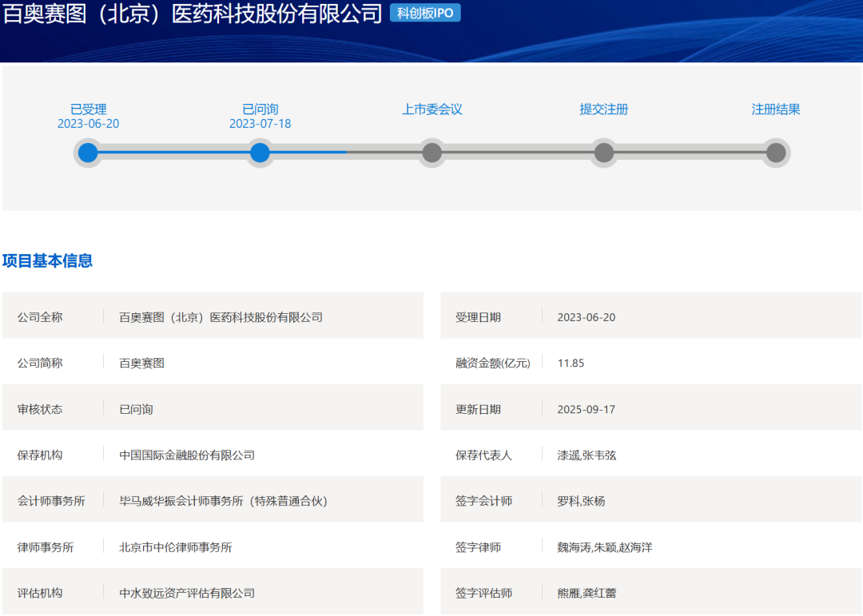Select the 已问询 stage label
The image size is (863, 616).
(260, 109)
